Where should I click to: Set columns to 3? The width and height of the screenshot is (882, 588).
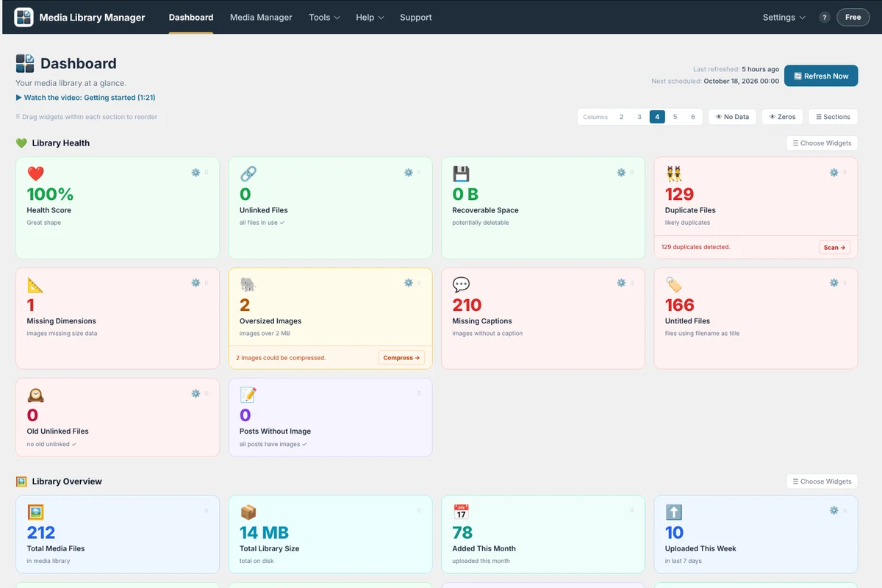639,117
